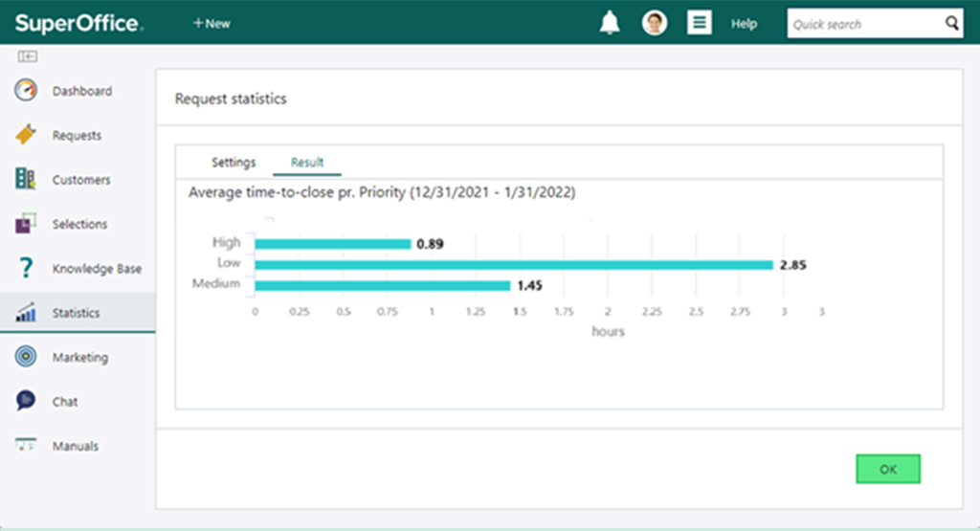The image size is (980, 531).
Task: Click the Statistics bar chart icon
Action: [26, 312]
